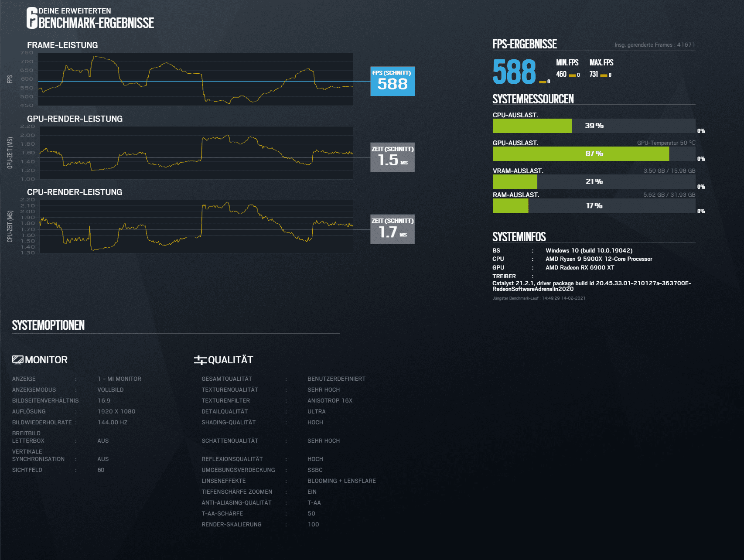Image resolution: width=744 pixels, height=560 pixels.
Task: Click the '1 - MI MONITOR' Anzeige value
Action: tap(119, 379)
